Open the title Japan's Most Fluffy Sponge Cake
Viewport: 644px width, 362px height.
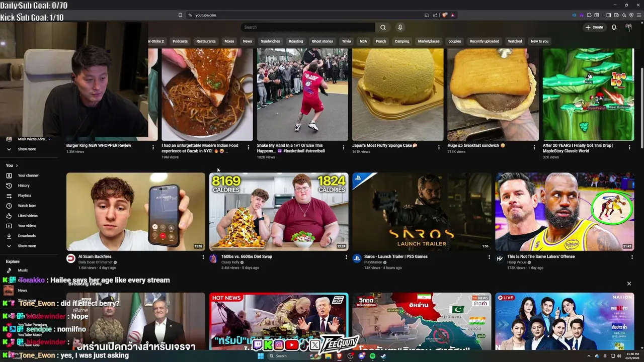pyautogui.click(x=385, y=145)
